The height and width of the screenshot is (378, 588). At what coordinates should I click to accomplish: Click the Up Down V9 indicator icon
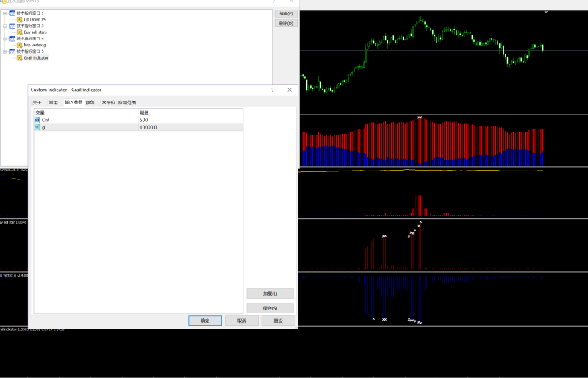pos(20,20)
